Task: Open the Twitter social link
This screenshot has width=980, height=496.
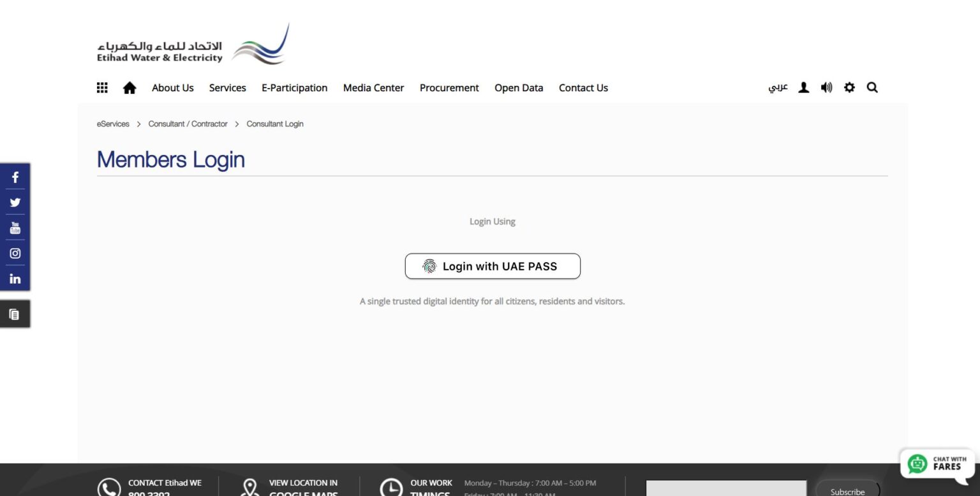Action: pyautogui.click(x=15, y=203)
